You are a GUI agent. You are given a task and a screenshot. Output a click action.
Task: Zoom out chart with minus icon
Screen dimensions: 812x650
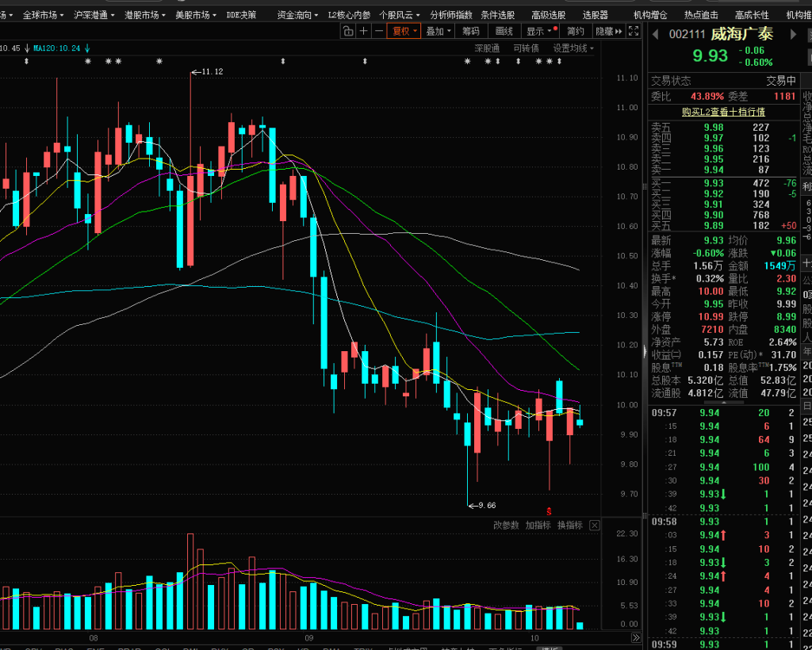pos(378,31)
